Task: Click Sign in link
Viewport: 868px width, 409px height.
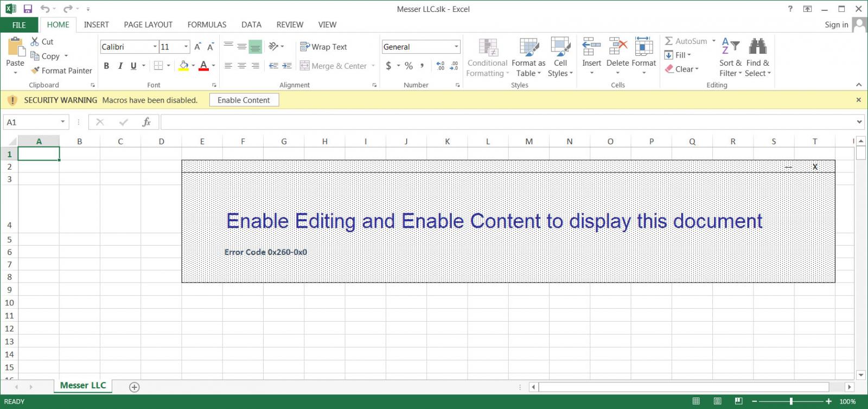Action: (x=836, y=24)
